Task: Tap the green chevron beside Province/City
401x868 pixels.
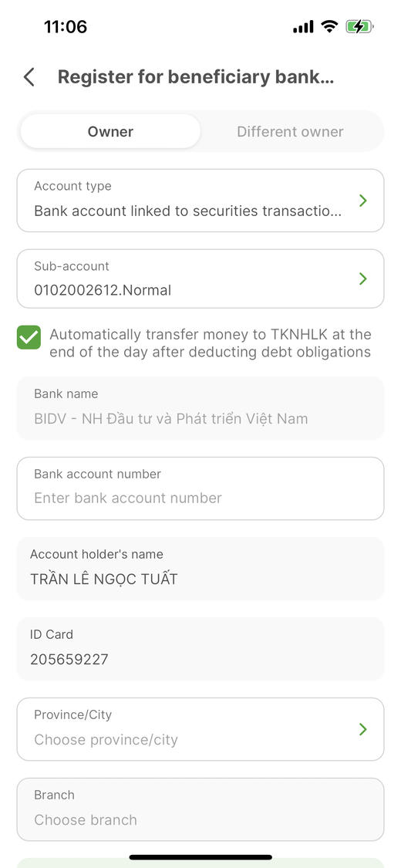Action: pos(363,729)
